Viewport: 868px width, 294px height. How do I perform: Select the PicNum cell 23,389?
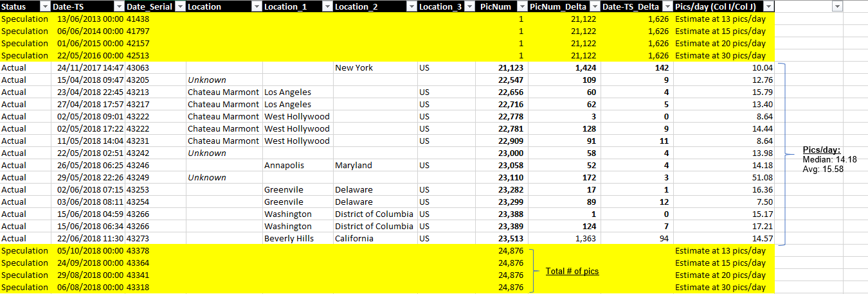click(501, 226)
